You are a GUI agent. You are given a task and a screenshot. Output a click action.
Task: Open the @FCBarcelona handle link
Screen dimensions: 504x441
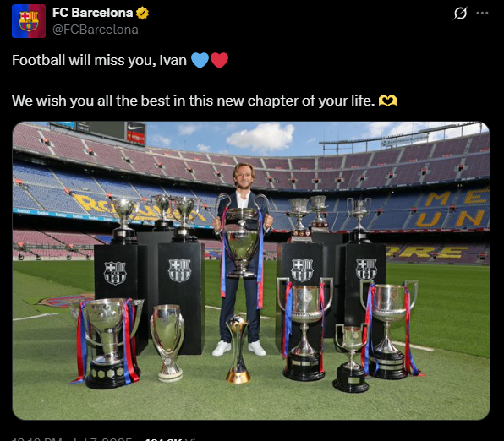[96, 30]
